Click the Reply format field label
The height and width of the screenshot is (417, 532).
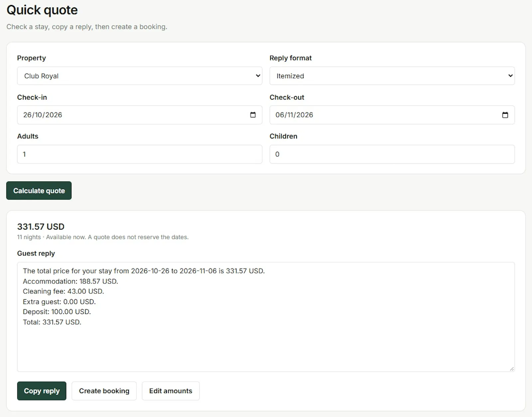click(291, 58)
